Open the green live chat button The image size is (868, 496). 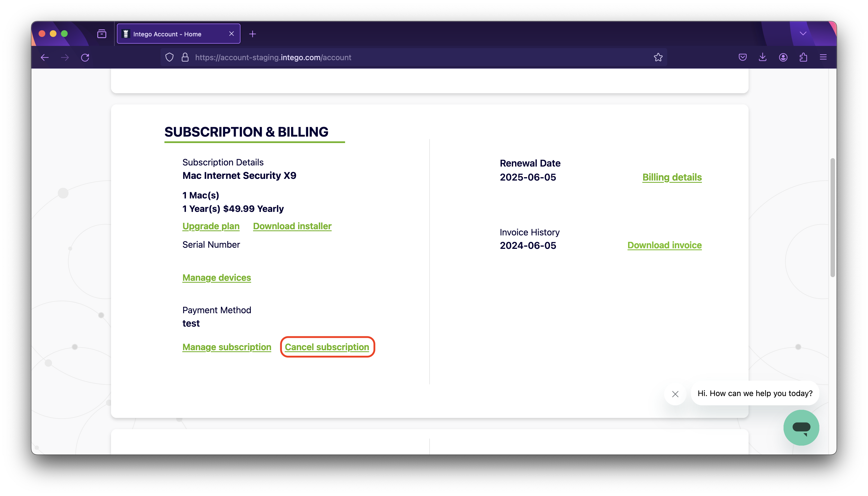[x=801, y=427]
